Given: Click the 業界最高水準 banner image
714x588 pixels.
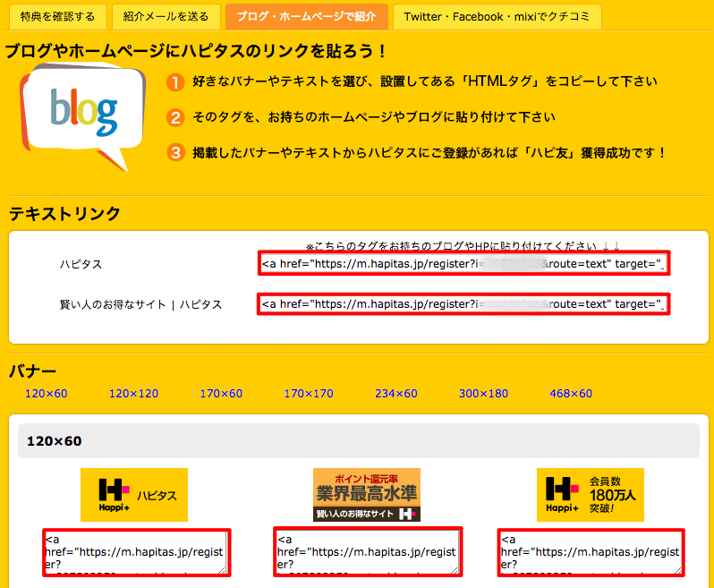Looking at the screenshot, I should (x=367, y=495).
